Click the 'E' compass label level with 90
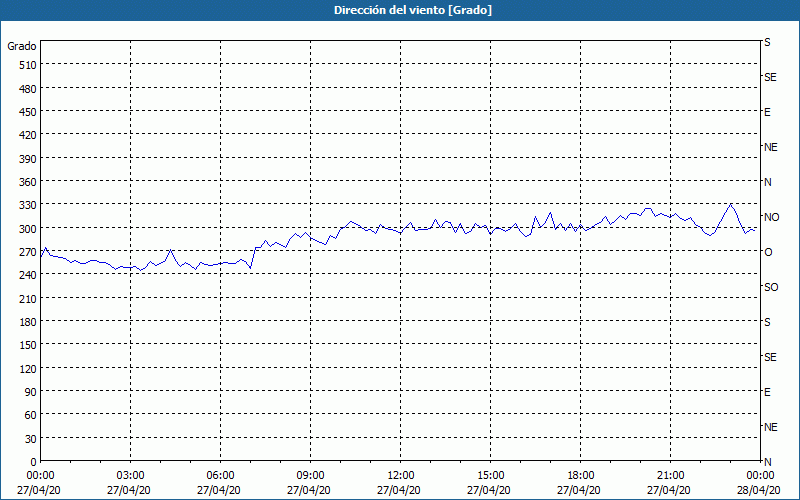 coord(767,392)
